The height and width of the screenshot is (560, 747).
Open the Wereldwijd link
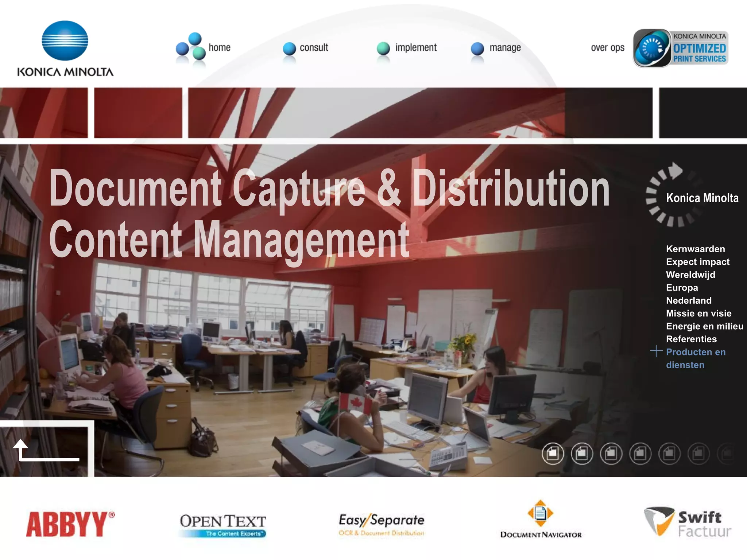point(690,275)
